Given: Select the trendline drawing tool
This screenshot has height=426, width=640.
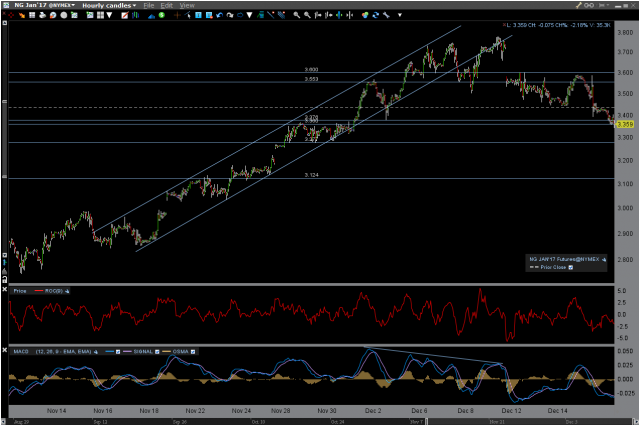Looking at the screenshot, I should pyautogui.click(x=271, y=15).
